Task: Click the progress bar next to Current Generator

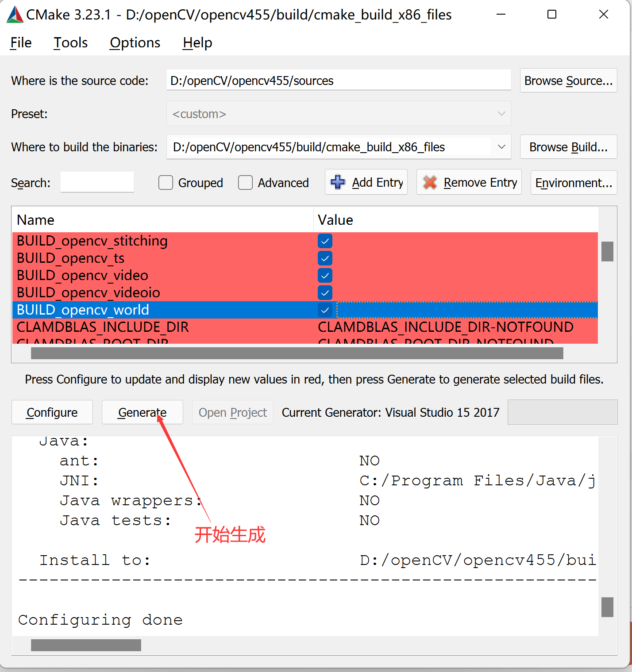Action: 563,412
